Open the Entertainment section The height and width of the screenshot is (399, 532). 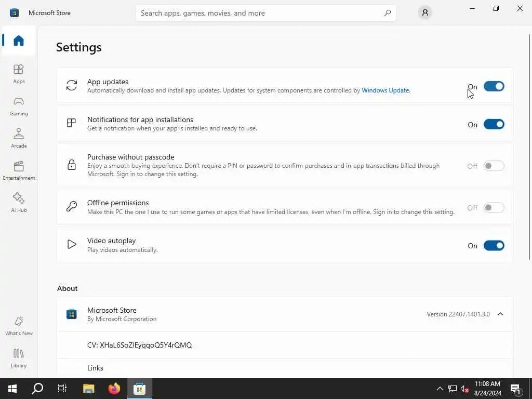click(19, 170)
